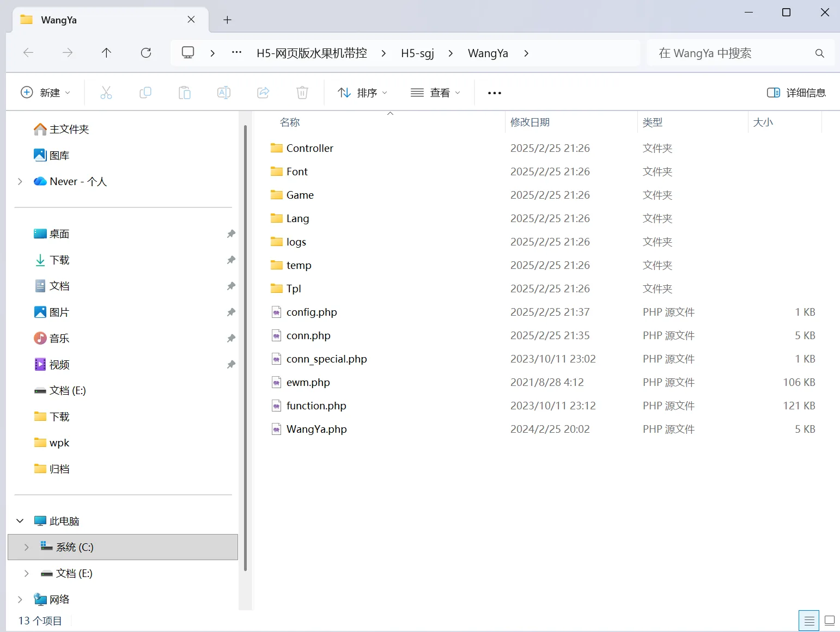This screenshot has height=632, width=840.
Task: Open the 查看 view dropdown
Action: (435, 93)
